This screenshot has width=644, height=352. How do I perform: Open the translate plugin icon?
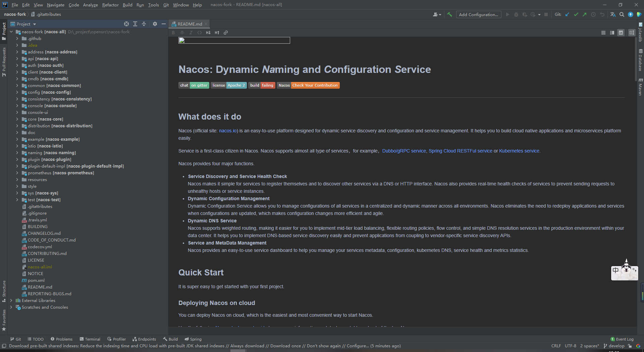coord(613,14)
